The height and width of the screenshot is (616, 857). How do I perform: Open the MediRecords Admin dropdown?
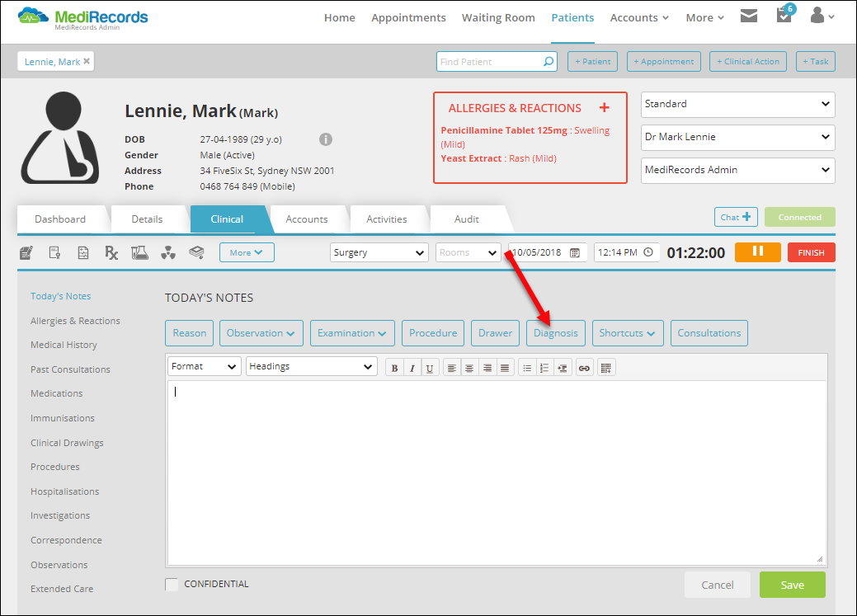pos(738,170)
